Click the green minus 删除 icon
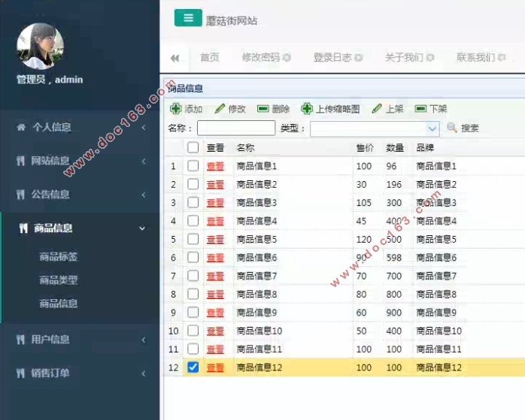The width and height of the screenshot is (525, 420). [263, 109]
